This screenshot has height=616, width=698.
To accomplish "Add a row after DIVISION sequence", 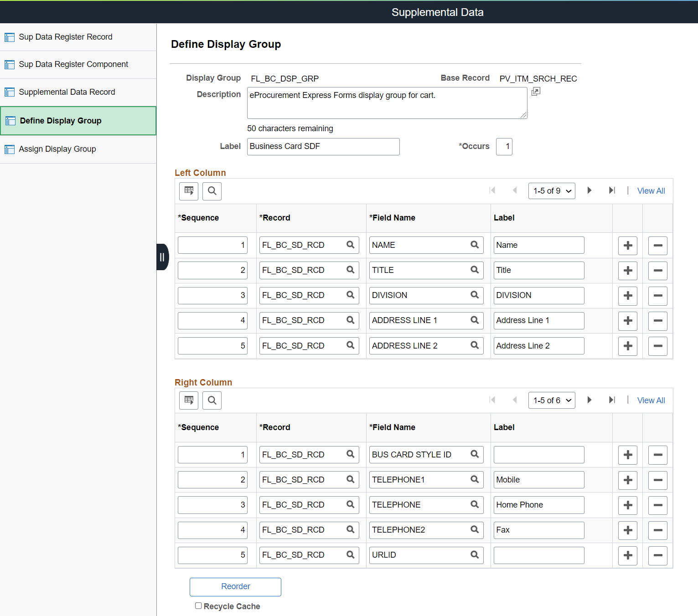I will click(x=628, y=296).
